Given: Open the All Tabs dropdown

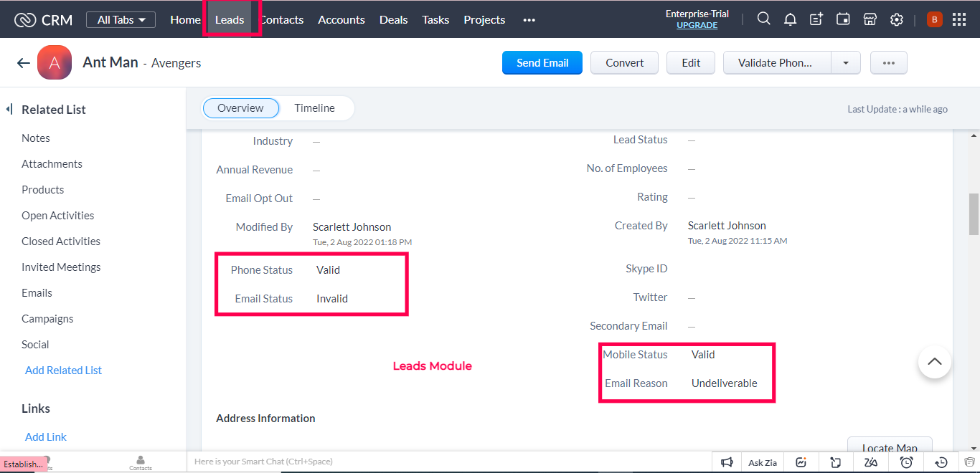Looking at the screenshot, I should [x=121, y=19].
